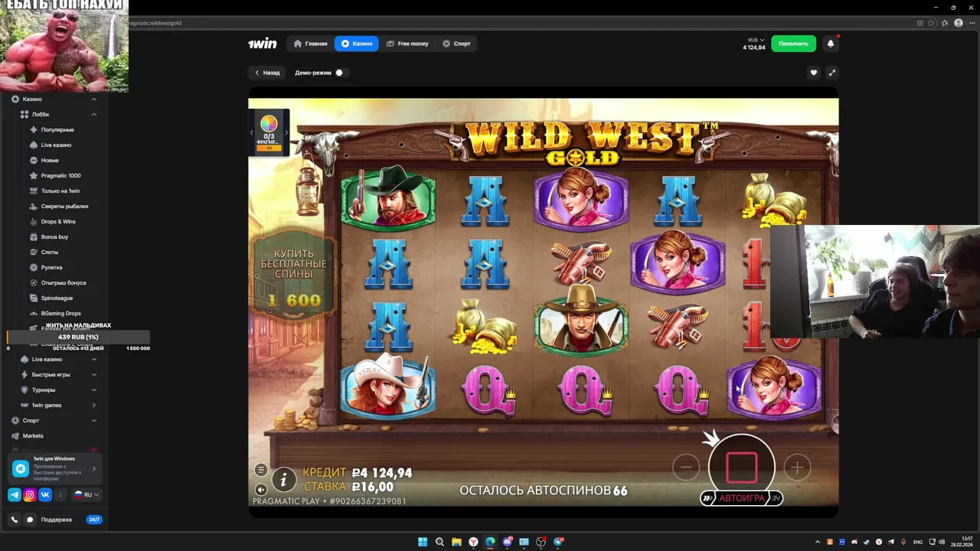Expand Быстрые игры section
The height and width of the screenshot is (551, 980).
tap(94, 374)
